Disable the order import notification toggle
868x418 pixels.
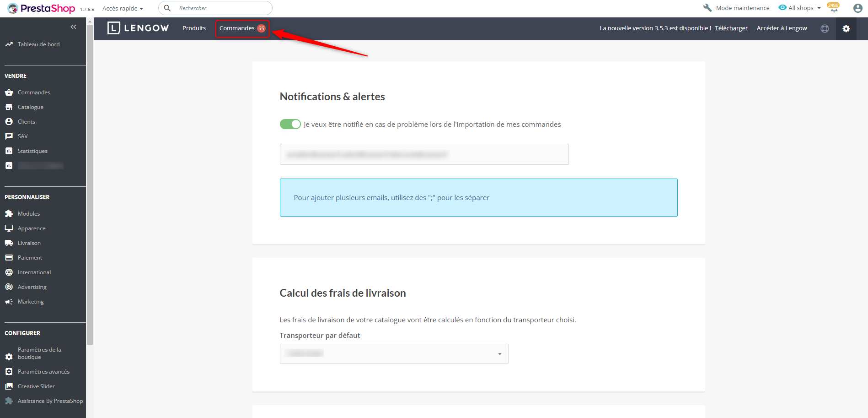click(x=290, y=124)
